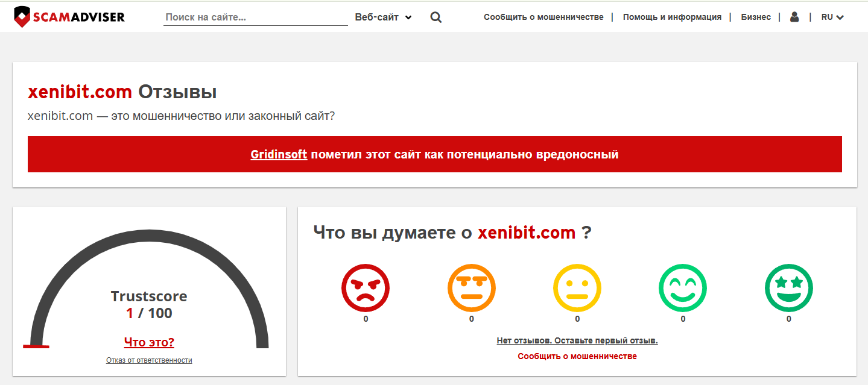Select the angry red face rating
Screen dimensions: 868x385
tap(366, 288)
